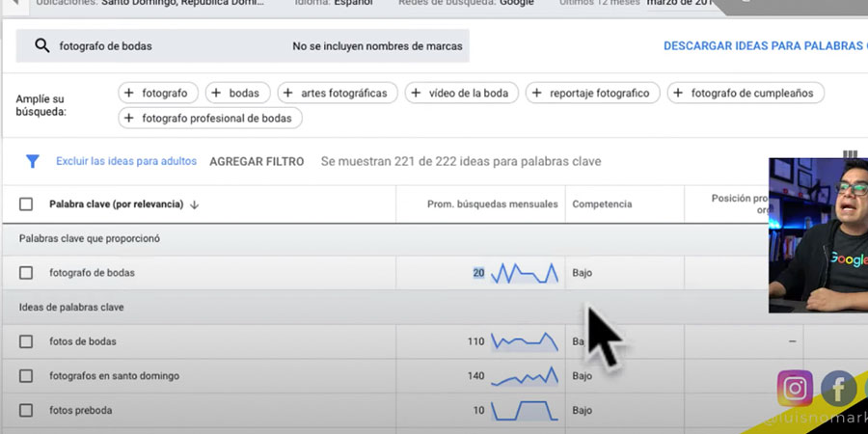The width and height of the screenshot is (868, 434).
Task: Open the Redes de búsqueda Google setting
Action: 466,3
